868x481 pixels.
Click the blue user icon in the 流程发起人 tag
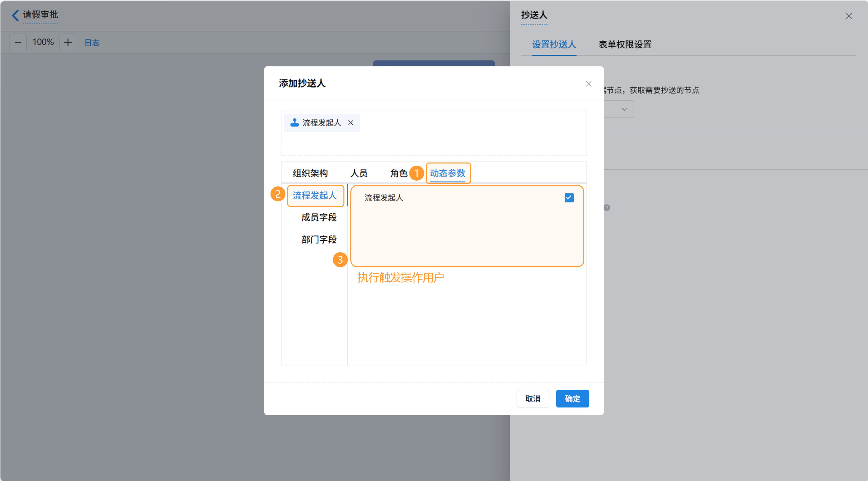point(295,123)
